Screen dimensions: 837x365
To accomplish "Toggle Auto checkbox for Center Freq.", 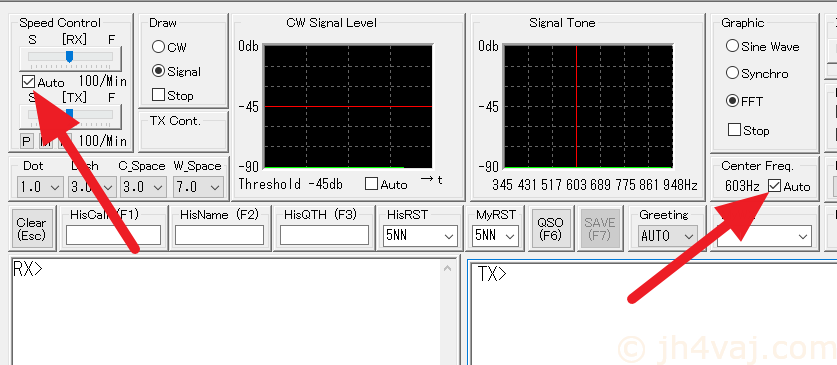I will click(x=774, y=186).
